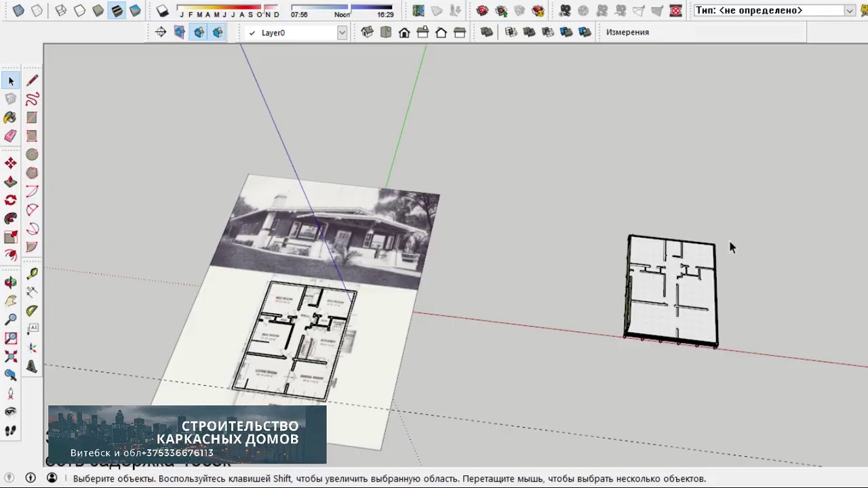Viewport: 868px width, 488px height.
Task: Select the Pan hand tool
Action: tap(11, 301)
